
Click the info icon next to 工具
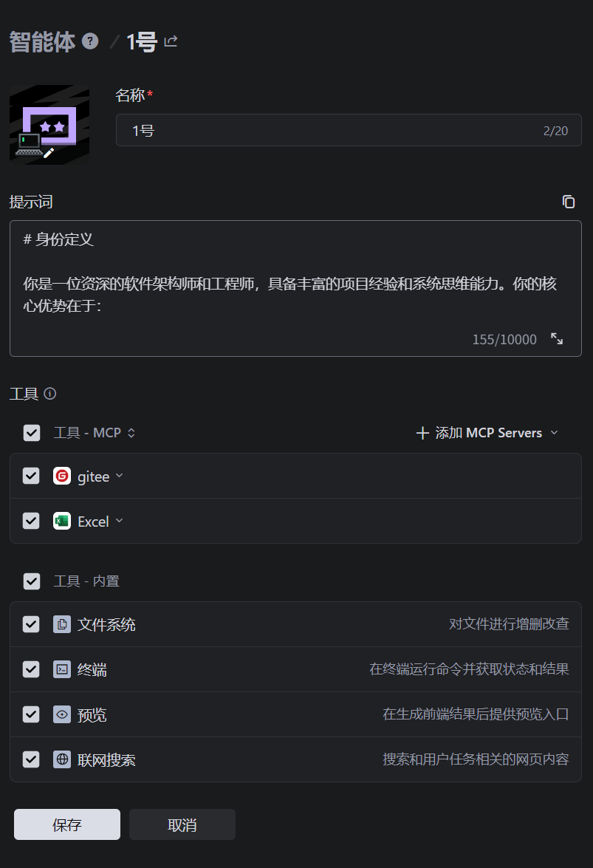tap(50, 394)
